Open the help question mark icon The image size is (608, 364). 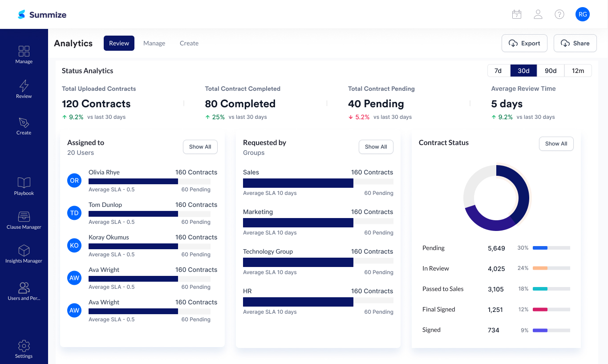click(559, 14)
